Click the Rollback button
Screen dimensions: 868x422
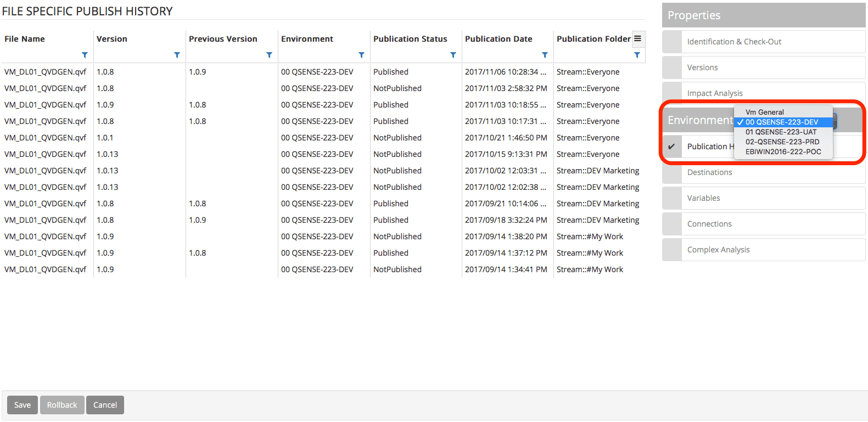pos(62,405)
